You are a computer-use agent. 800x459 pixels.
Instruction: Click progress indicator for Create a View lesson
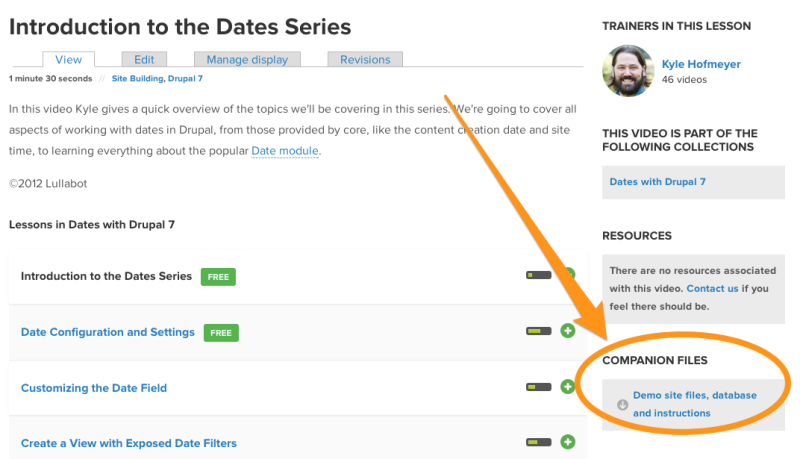pos(539,442)
